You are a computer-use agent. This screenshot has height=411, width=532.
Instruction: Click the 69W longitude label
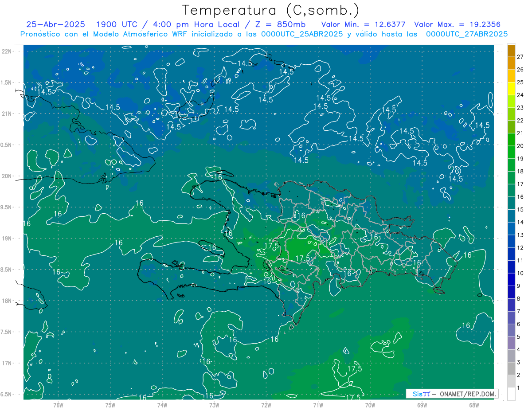[x=422, y=405]
